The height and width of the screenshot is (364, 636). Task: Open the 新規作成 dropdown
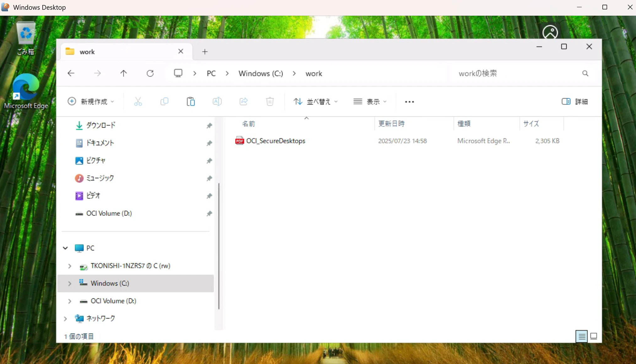point(91,102)
